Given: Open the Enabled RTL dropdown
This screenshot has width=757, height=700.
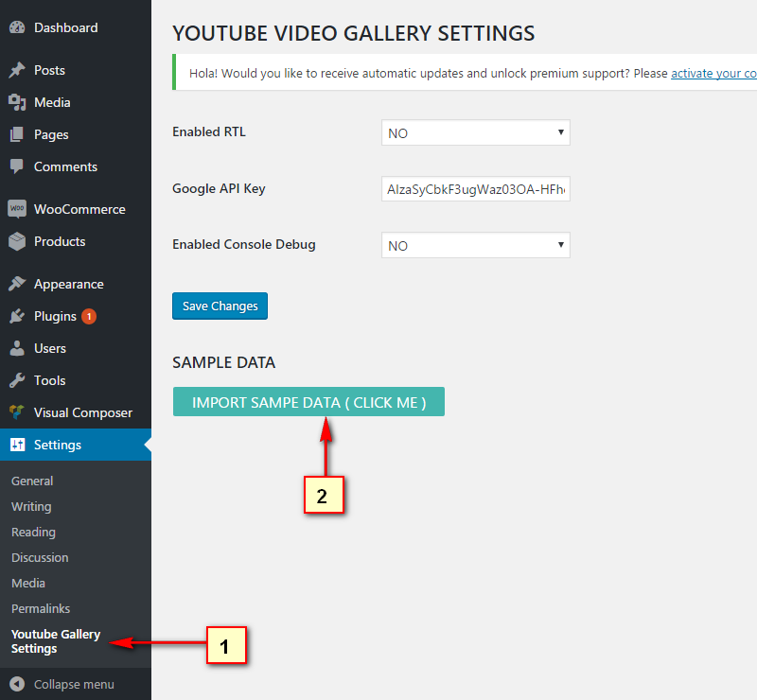Looking at the screenshot, I should click(x=475, y=133).
